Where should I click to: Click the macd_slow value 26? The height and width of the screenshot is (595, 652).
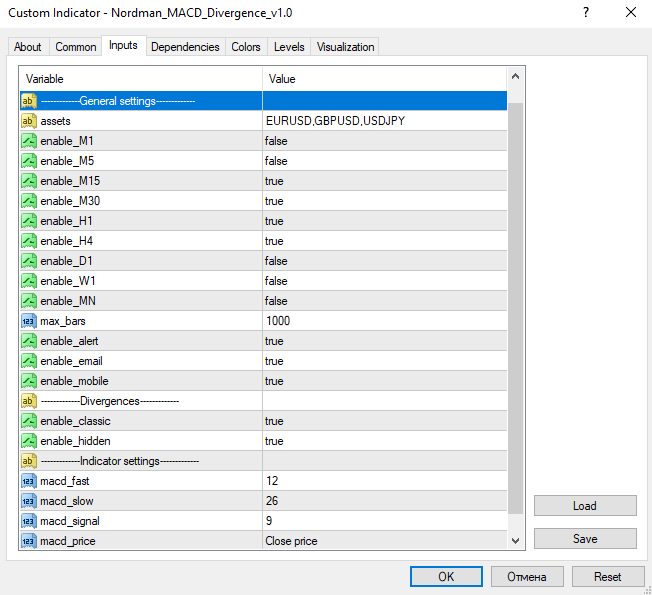tap(272, 501)
